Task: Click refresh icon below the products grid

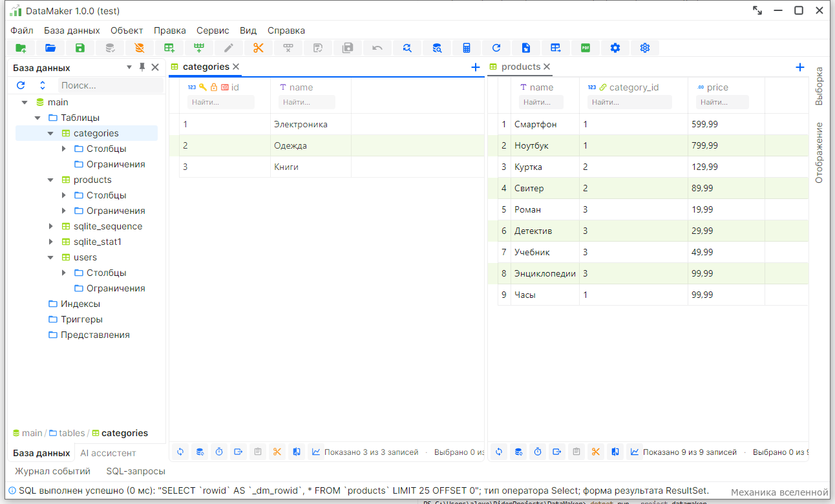Action: [x=499, y=452]
